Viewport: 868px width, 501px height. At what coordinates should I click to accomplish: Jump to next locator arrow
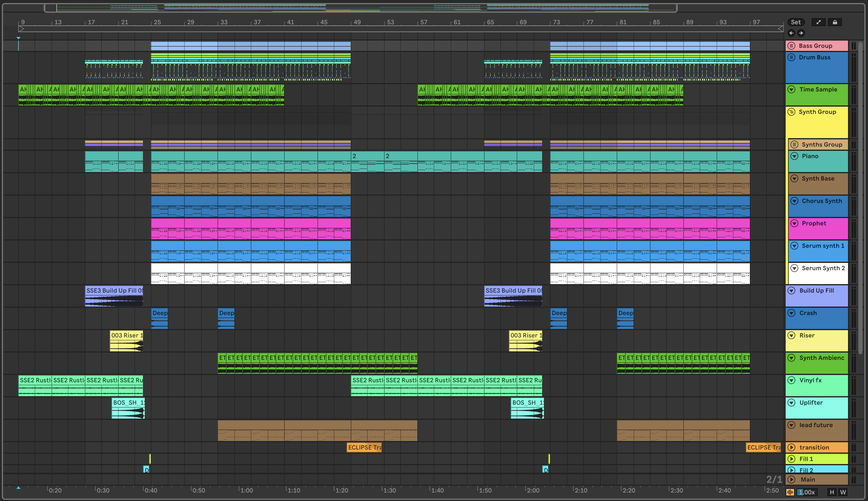pos(801,33)
